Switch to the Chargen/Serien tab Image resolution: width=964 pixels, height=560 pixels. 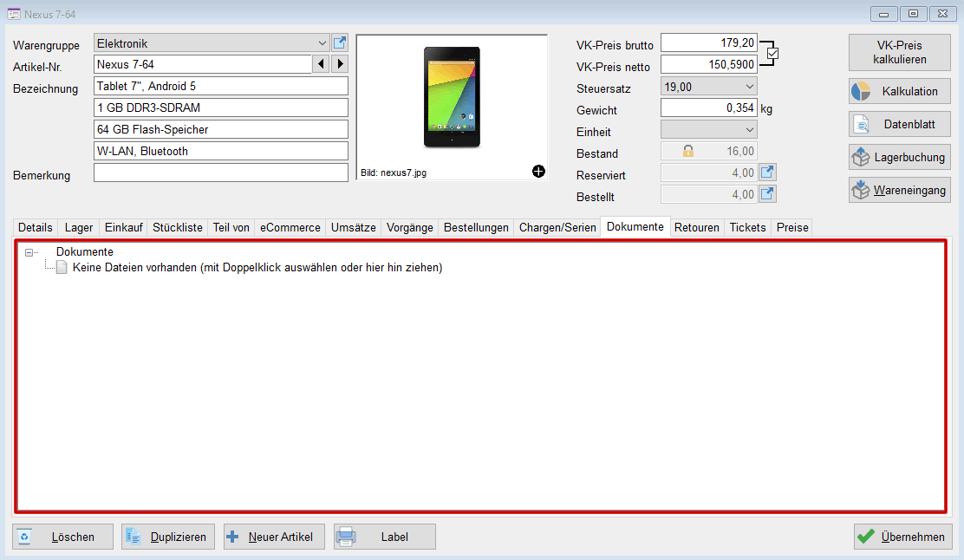tap(557, 227)
